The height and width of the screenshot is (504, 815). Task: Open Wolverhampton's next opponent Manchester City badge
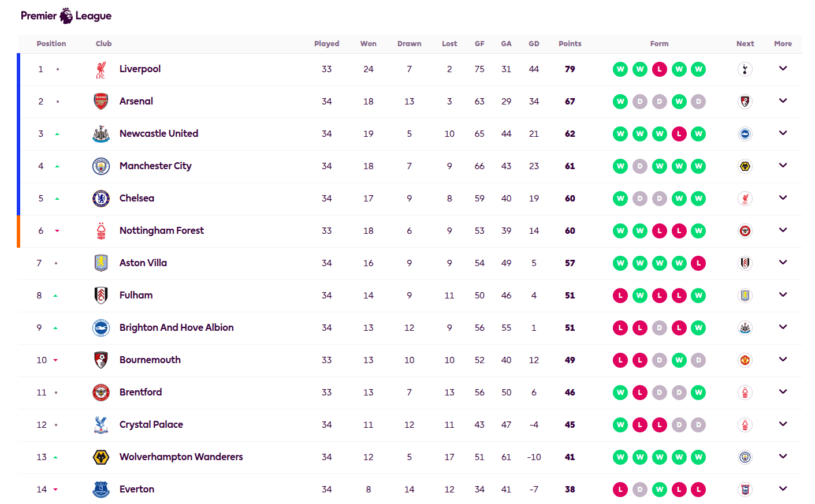coord(745,457)
